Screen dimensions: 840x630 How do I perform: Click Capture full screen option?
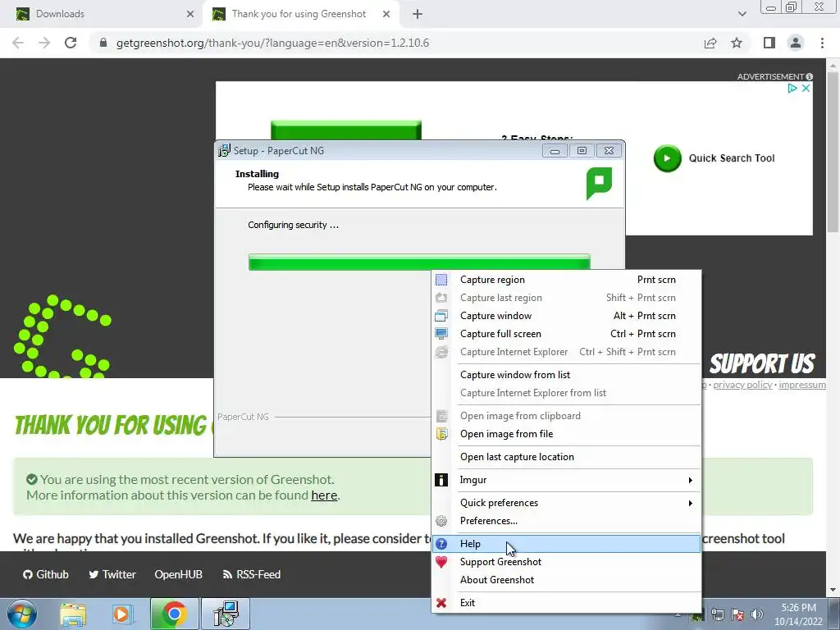coord(566,334)
